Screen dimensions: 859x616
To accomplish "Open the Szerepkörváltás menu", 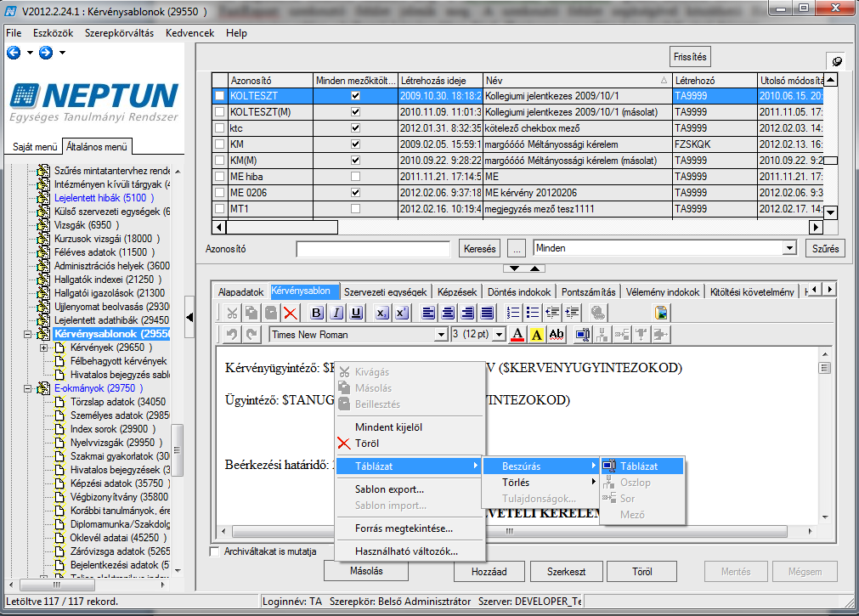I will click(x=120, y=33).
